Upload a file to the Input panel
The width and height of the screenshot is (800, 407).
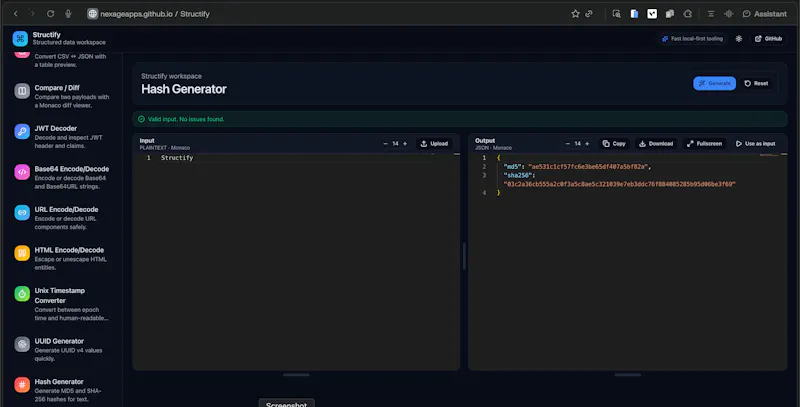tap(434, 144)
